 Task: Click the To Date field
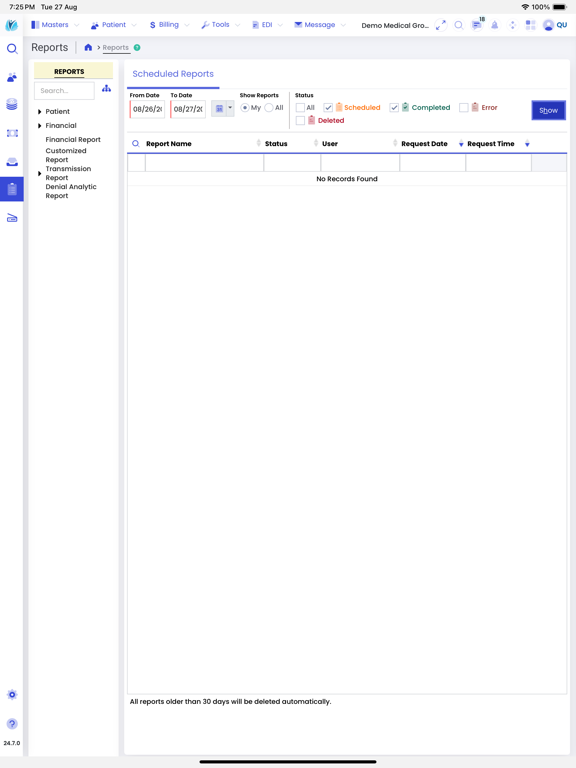(188, 109)
